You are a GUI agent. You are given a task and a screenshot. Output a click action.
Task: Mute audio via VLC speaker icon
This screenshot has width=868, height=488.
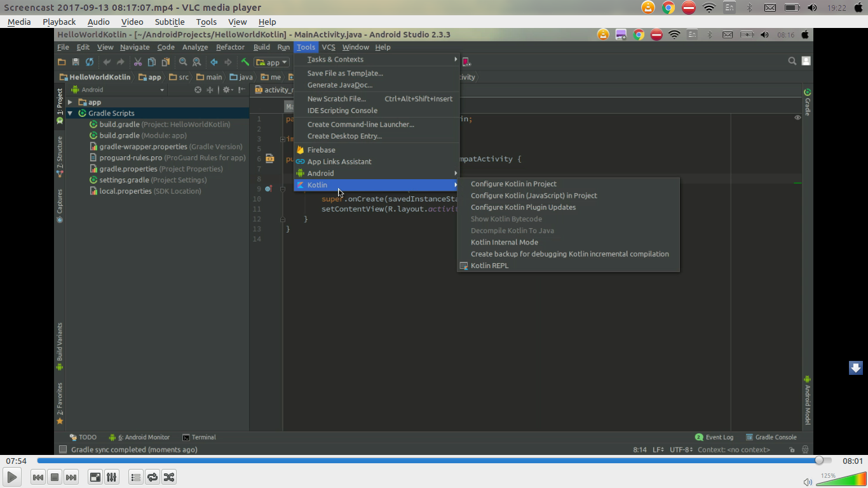(x=808, y=482)
